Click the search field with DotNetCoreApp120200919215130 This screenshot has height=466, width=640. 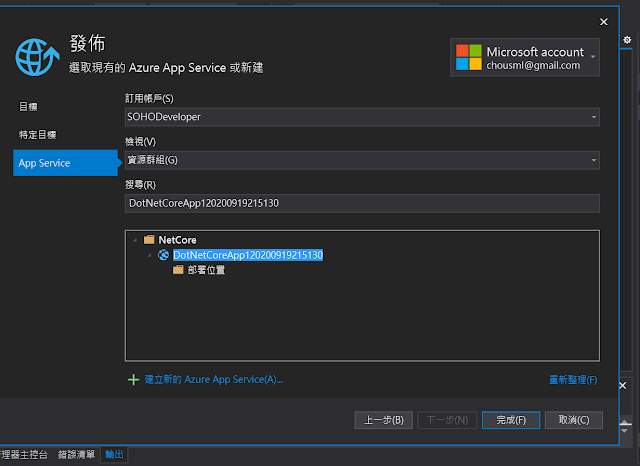pyautogui.click(x=362, y=203)
